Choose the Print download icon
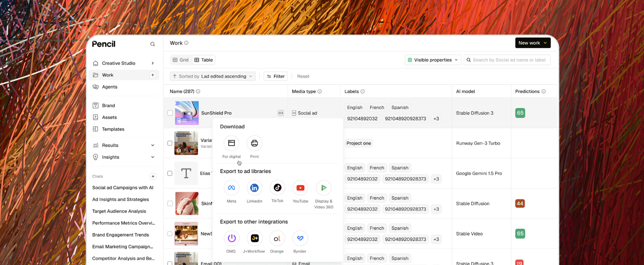 [x=254, y=143]
